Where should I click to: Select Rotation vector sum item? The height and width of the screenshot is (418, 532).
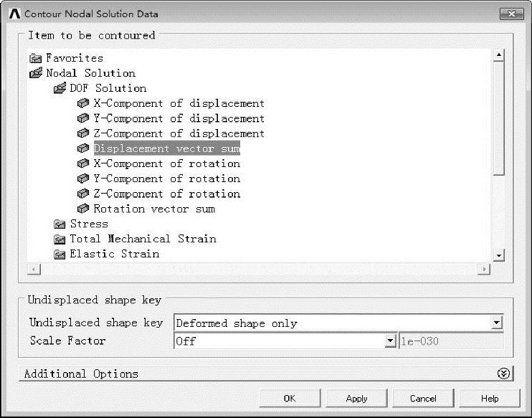pyautogui.click(x=154, y=209)
